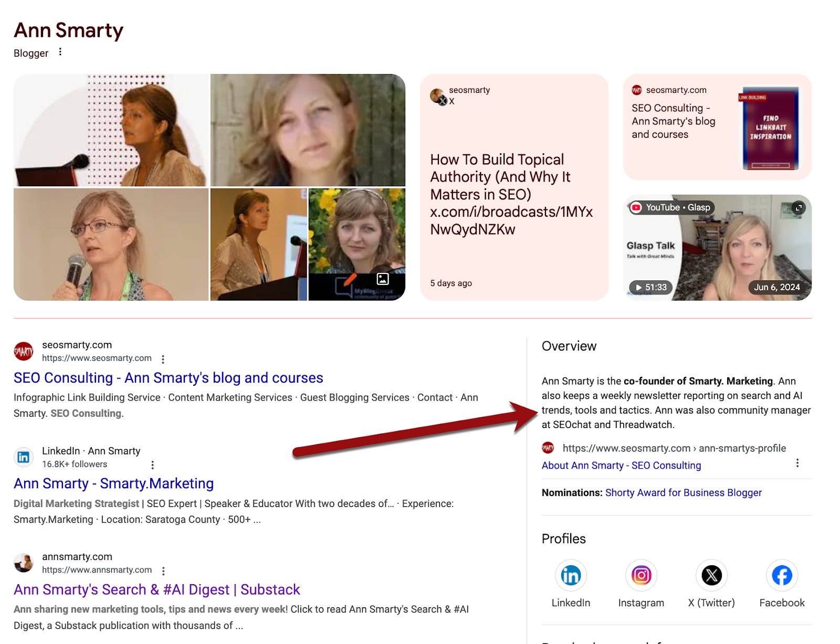Screen dimensions: 840x644
Task: Click the image gallery icon on flower photo
Action: tap(383, 279)
